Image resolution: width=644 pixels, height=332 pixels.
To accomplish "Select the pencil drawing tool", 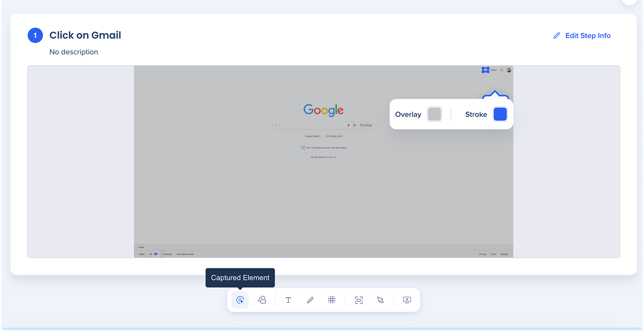I will click(310, 300).
